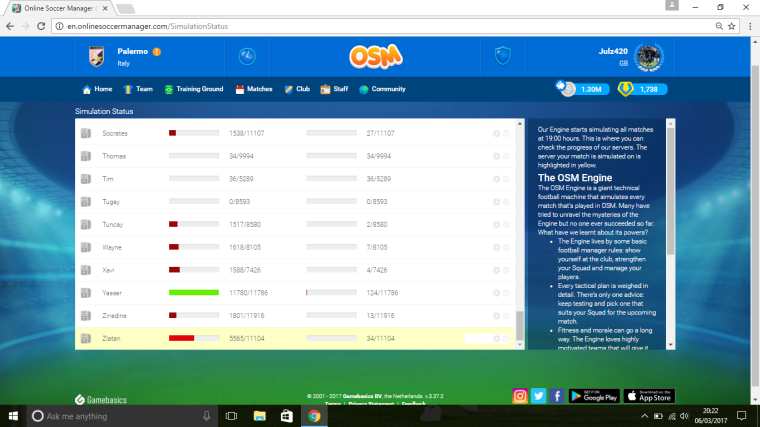Open the Home menu
Image resolution: width=760 pixels, height=427 pixels.
tap(97, 89)
